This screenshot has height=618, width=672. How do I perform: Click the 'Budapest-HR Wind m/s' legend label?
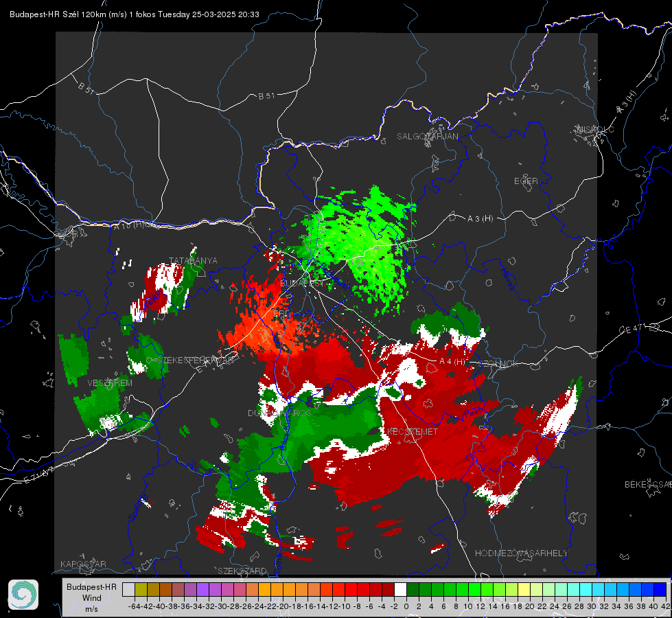click(91, 597)
